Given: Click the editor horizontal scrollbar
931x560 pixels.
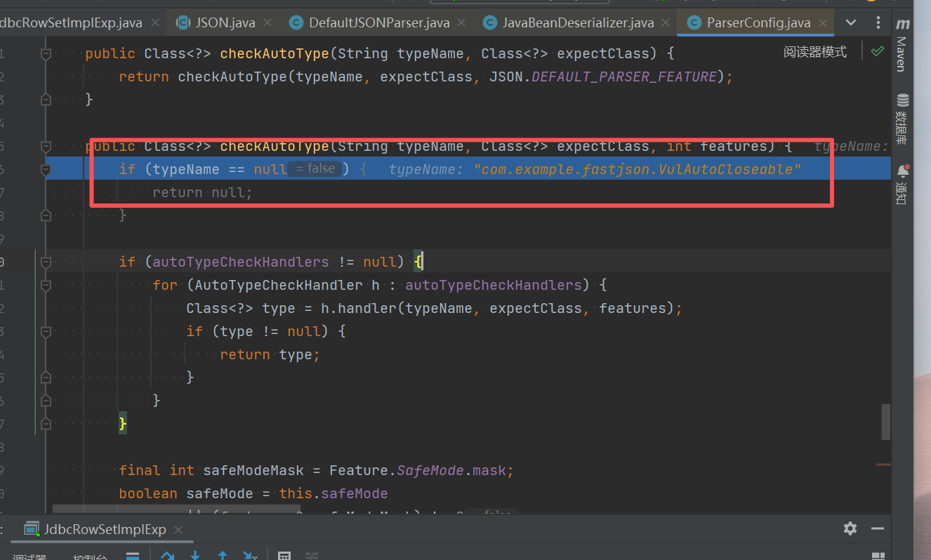Looking at the screenshot, I should coord(176,509).
